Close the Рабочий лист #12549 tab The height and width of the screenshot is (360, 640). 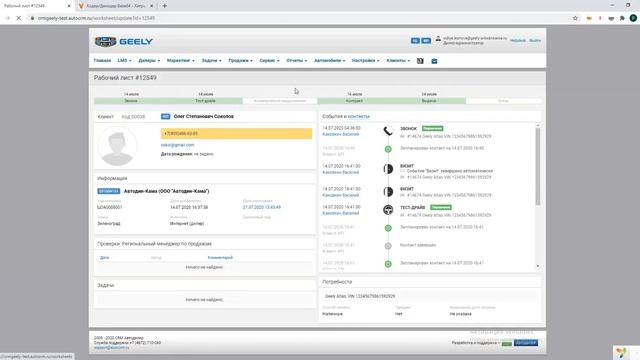(x=69, y=6)
